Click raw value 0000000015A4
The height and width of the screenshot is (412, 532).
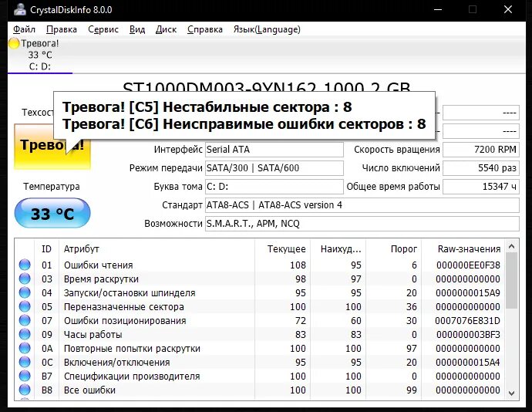468,363
